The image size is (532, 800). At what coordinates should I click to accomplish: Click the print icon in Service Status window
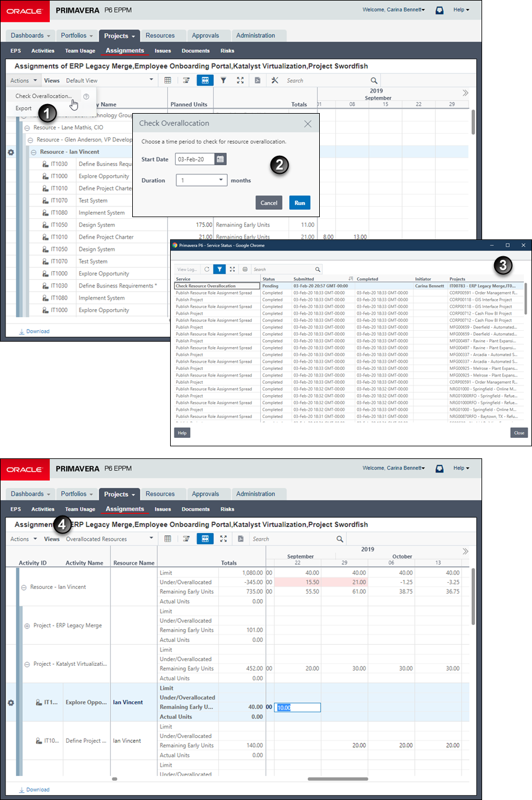244,269
